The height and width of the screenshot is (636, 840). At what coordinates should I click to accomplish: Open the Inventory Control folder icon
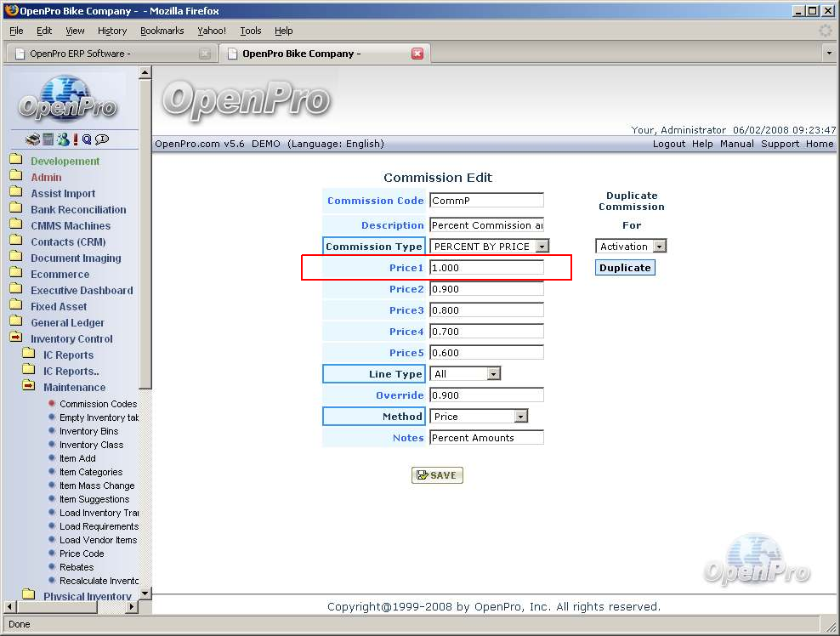point(16,338)
